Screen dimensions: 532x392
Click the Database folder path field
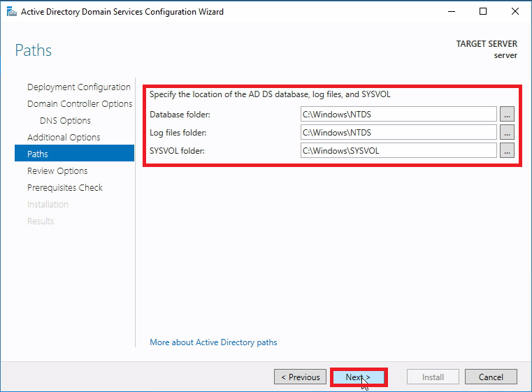(398, 114)
